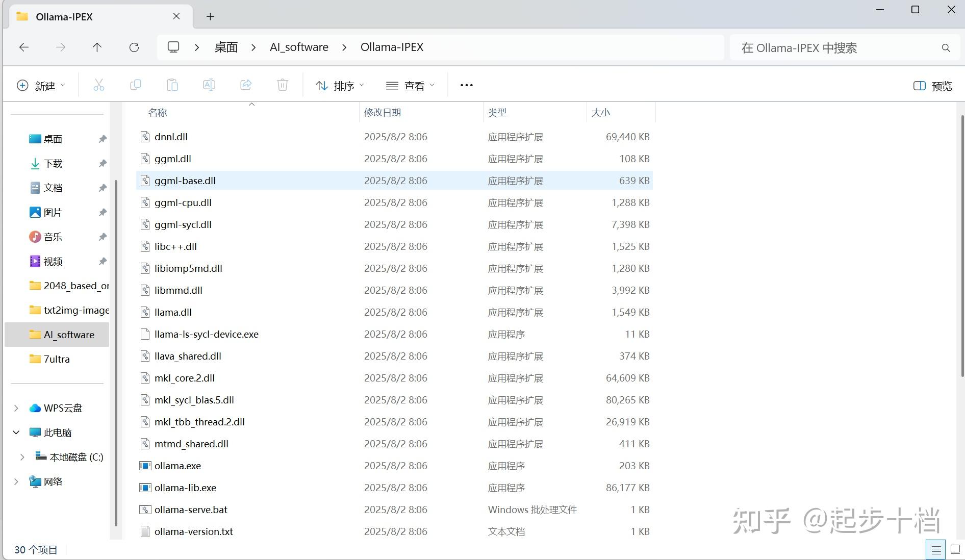Click the Copy icon in the toolbar
Viewport: 965px width, 560px height.
(136, 85)
